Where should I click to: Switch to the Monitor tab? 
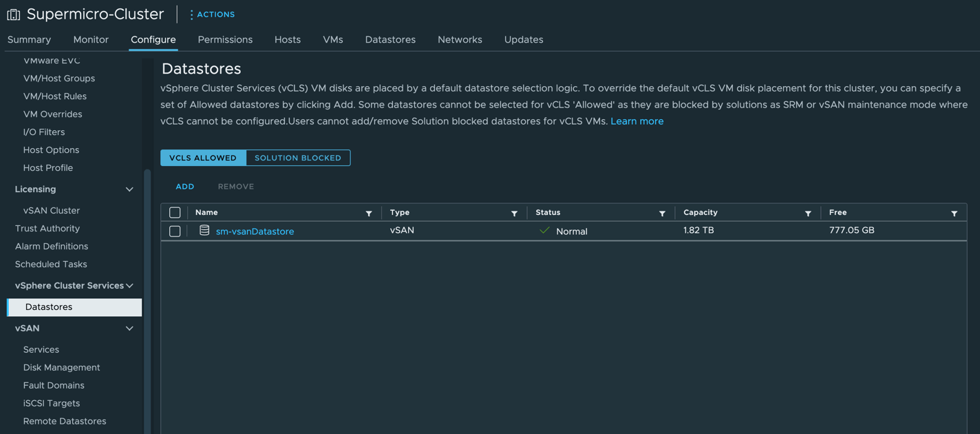91,40
